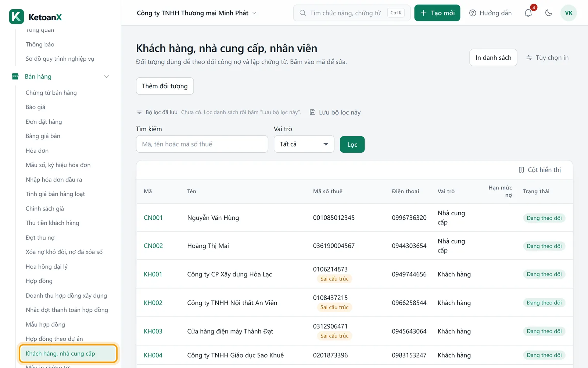Click the KetoanX logo icon

point(17,17)
